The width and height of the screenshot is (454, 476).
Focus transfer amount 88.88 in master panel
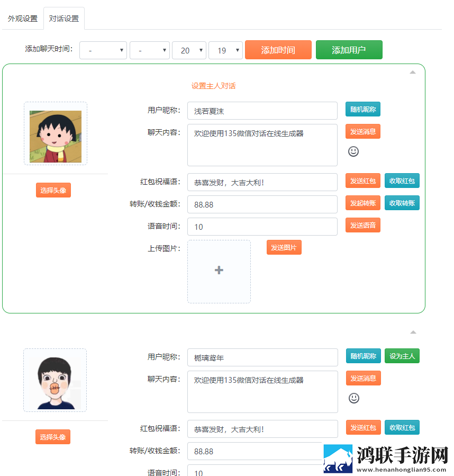pos(262,204)
